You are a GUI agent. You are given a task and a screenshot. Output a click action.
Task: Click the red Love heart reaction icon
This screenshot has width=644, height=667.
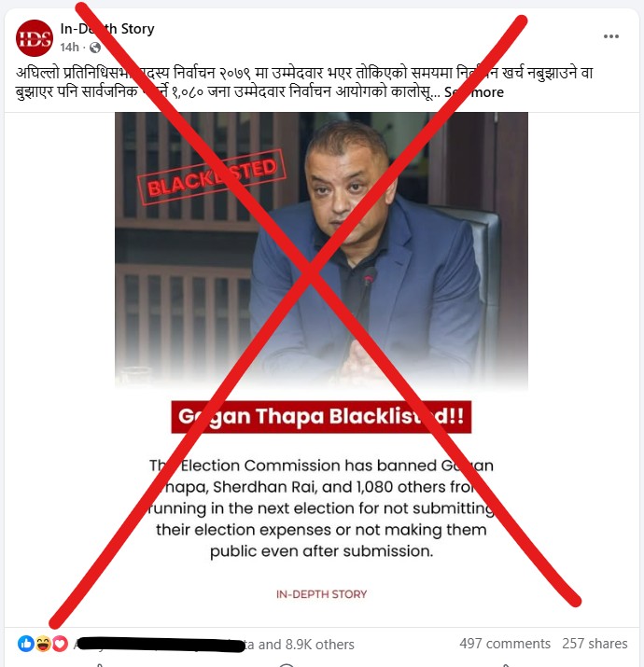click(60, 644)
